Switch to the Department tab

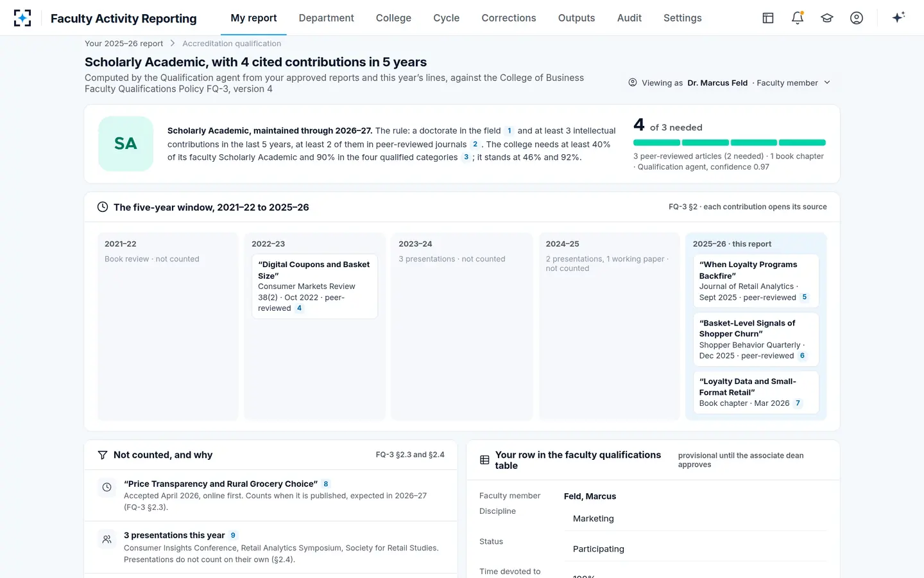326,18
